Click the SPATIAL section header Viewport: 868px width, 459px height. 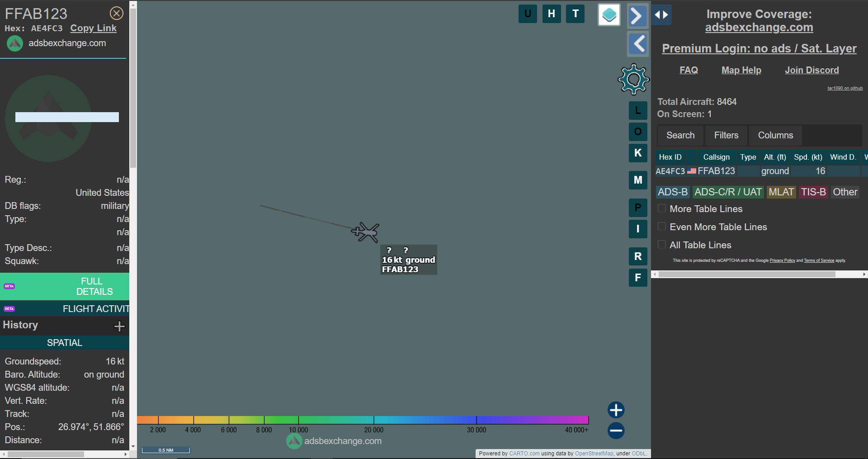(65, 343)
